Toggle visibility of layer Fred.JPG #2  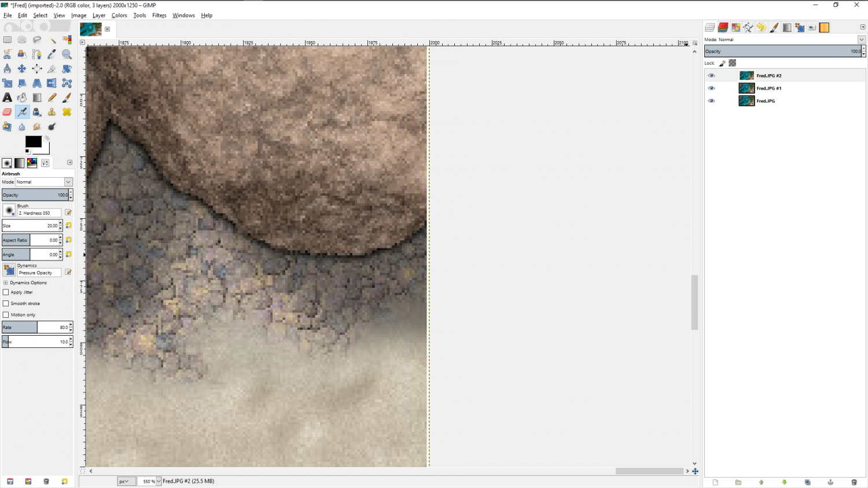711,76
